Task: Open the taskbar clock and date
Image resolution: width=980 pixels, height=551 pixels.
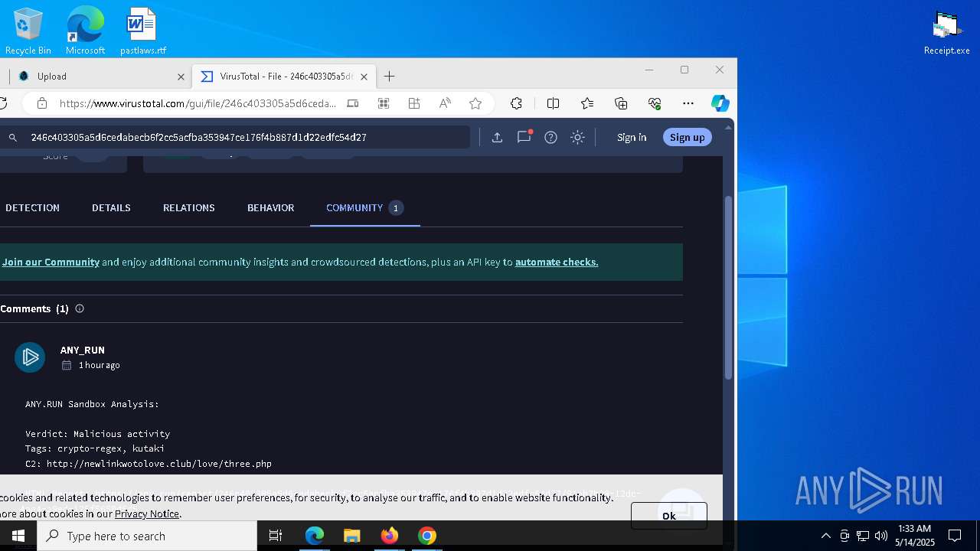Action: point(915,536)
